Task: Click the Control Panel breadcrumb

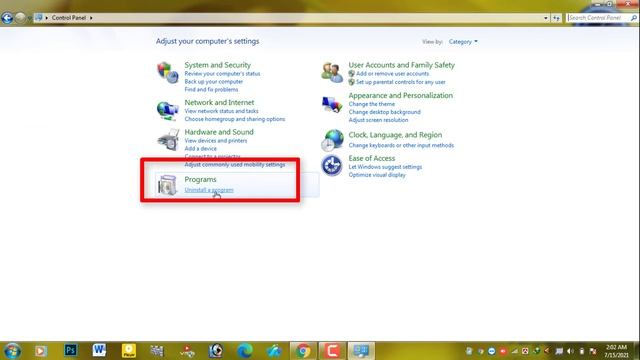Action: [x=69, y=18]
